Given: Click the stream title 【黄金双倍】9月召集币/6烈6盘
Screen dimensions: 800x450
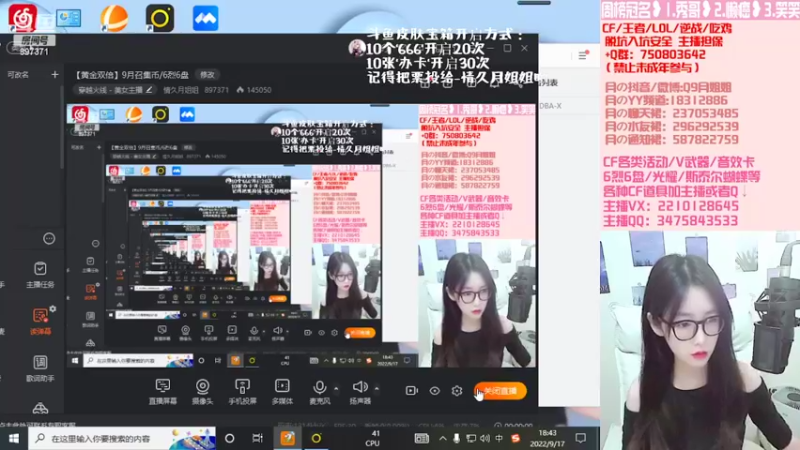Looking at the screenshot, I should point(132,75).
